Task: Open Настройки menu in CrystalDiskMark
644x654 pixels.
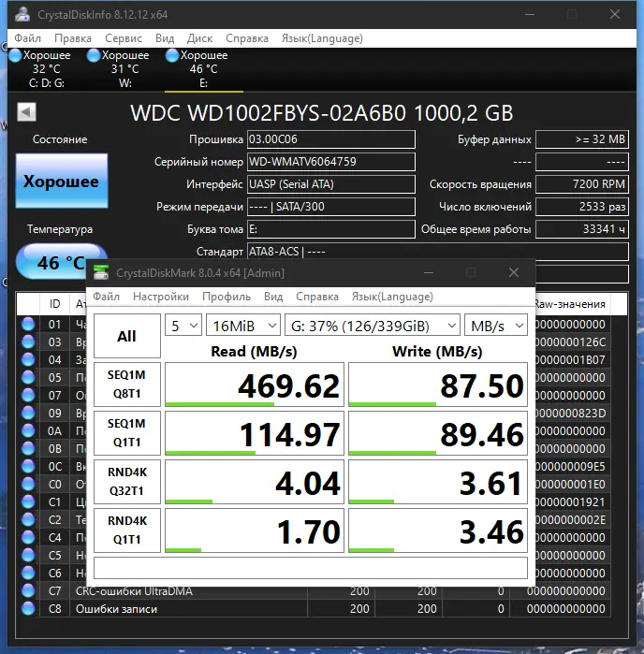Action: [x=161, y=297]
